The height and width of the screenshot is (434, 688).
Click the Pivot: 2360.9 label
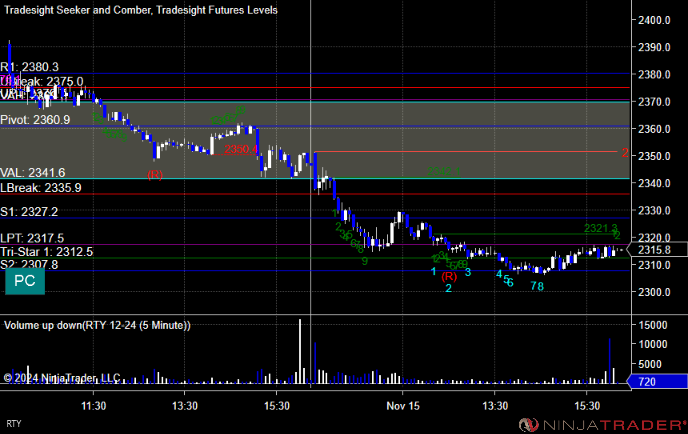pyautogui.click(x=35, y=119)
